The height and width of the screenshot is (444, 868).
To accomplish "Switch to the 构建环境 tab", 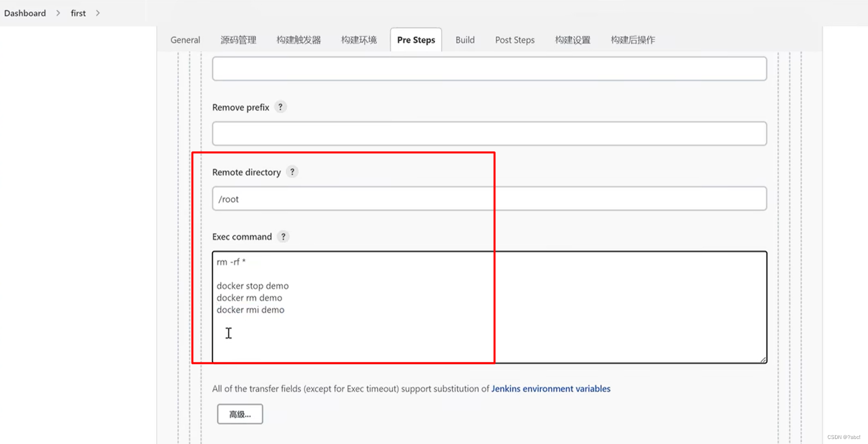I will (x=359, y=40).
